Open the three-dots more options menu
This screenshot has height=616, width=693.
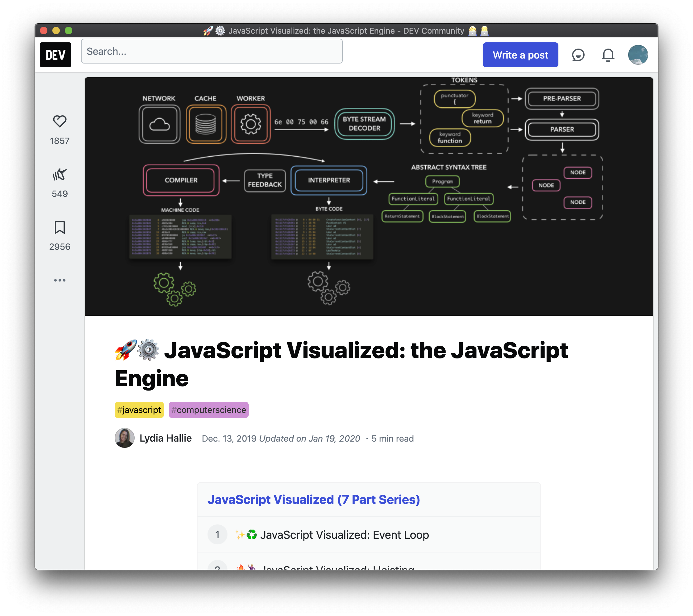tap(60, 280)
